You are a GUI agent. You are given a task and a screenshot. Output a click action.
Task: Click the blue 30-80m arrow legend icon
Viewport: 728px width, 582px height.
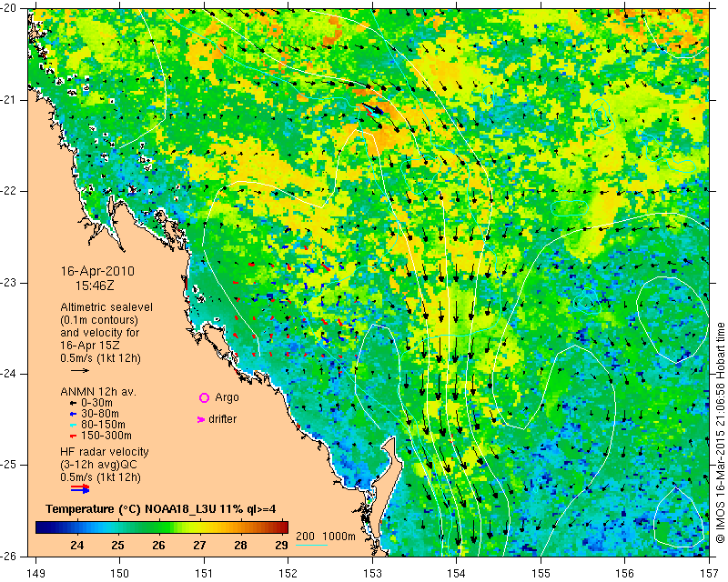pos(72,414)
